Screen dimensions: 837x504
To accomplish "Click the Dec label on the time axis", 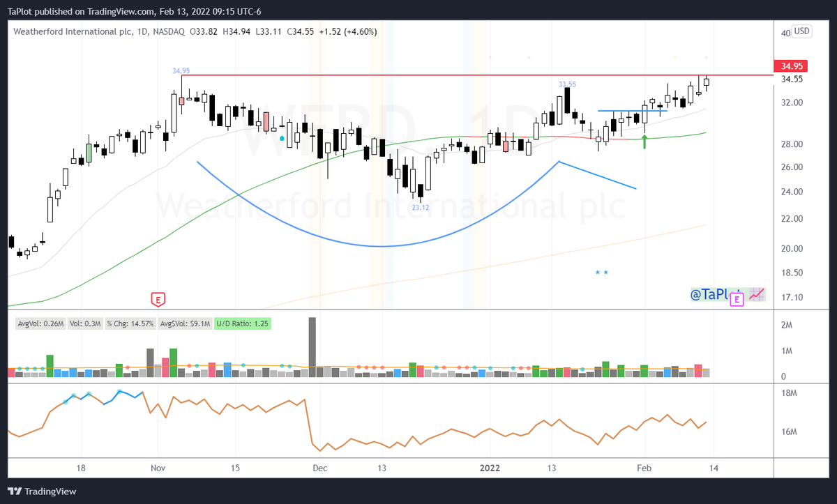I will (319, 468).
